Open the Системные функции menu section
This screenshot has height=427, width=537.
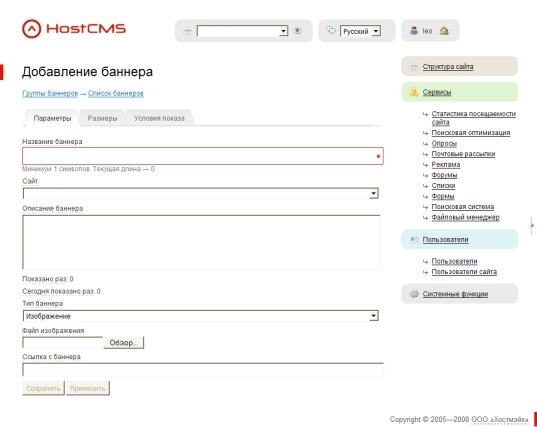tap(455, 294)
